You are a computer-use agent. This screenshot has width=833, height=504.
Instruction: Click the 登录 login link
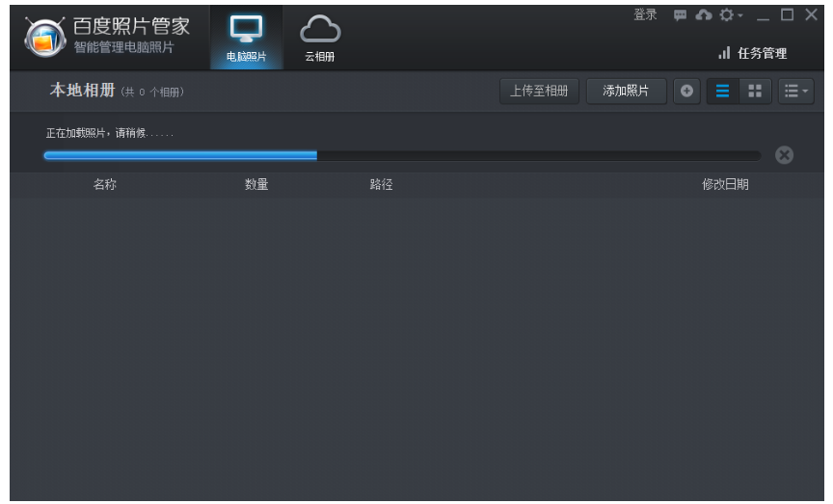click(645, 14)
